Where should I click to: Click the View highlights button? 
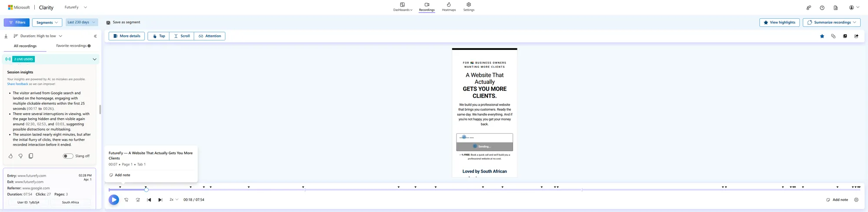[779, 23]
